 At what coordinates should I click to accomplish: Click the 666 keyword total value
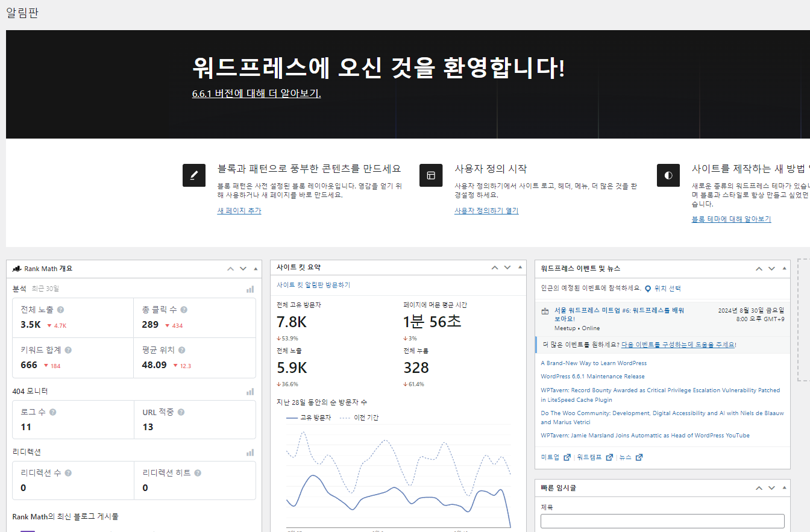29,365
